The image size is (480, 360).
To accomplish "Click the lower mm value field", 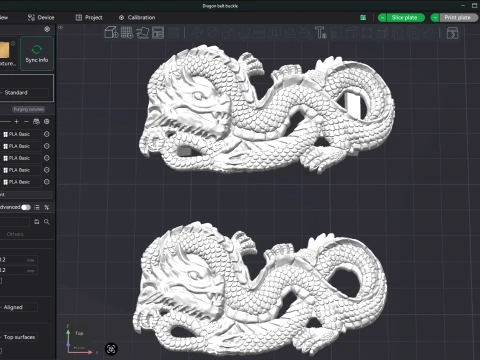I will 18,270.
